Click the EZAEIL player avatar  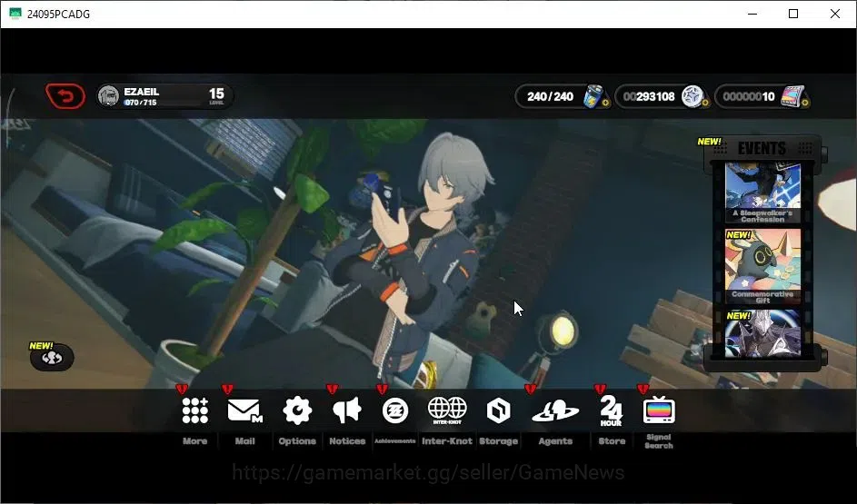[108, 96]
